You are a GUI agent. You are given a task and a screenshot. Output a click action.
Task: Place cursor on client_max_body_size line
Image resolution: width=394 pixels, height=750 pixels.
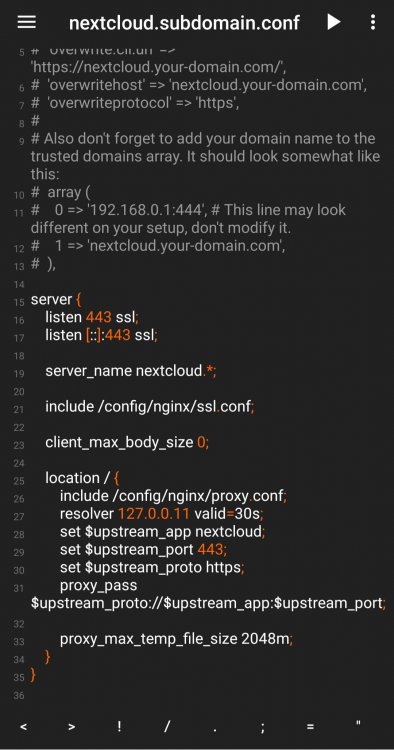pyautogui.click(x=127, y=442)
